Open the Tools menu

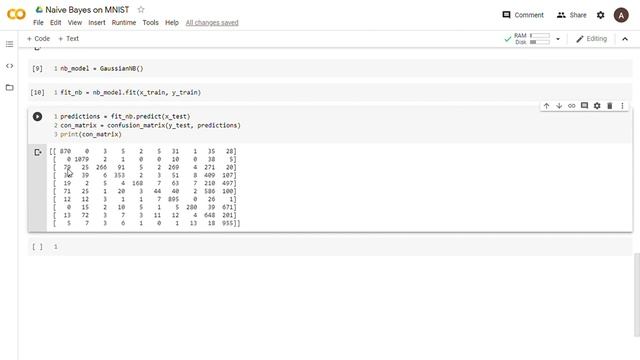[x=150, y=23]
